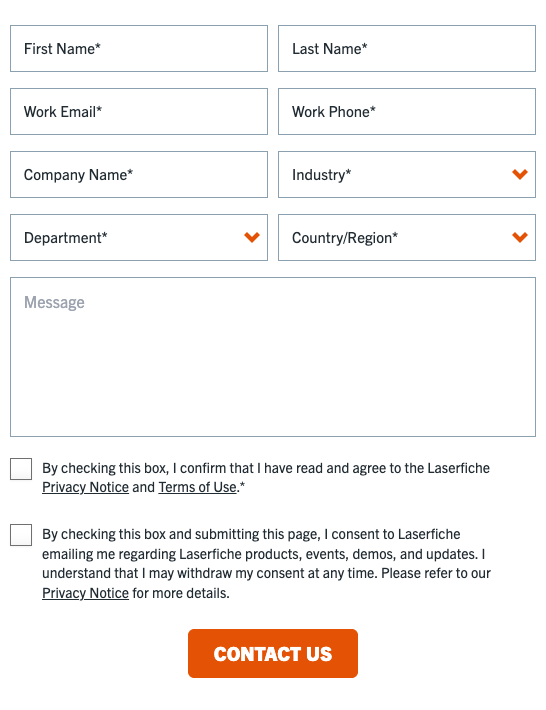Open the Industry dropdown

tap(407, 174)
